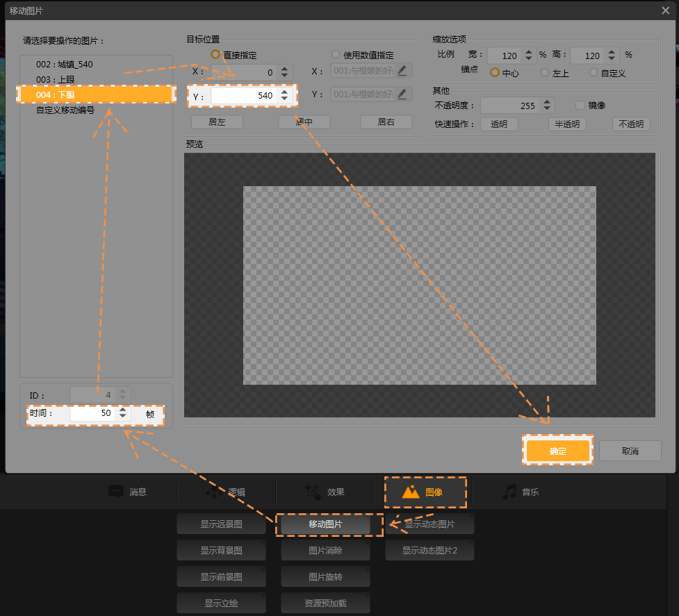
Task: Open the 效果 tab with sparkle icon
Action: tap(325, 492)
